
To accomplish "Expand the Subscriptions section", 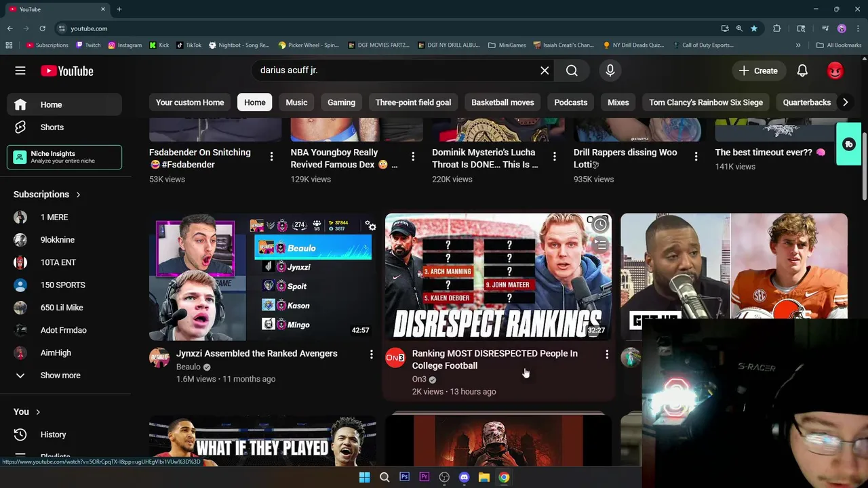I will (x=47, y=195).
